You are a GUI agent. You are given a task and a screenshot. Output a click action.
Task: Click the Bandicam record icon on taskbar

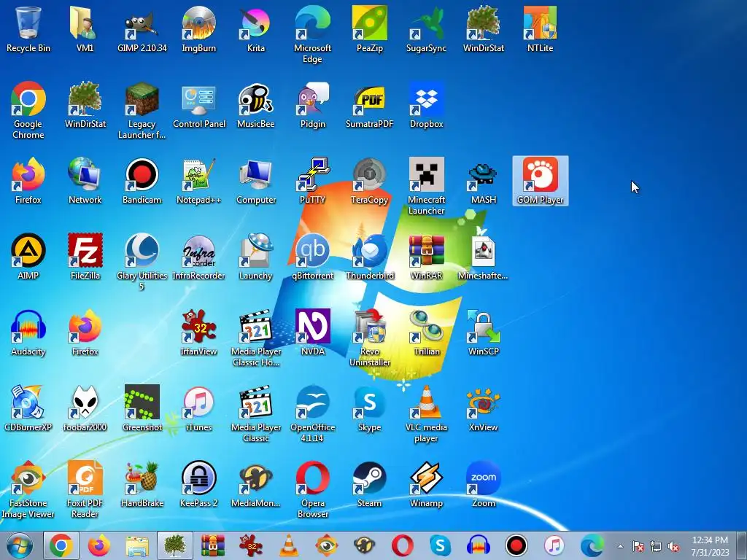tap(516, 545)
